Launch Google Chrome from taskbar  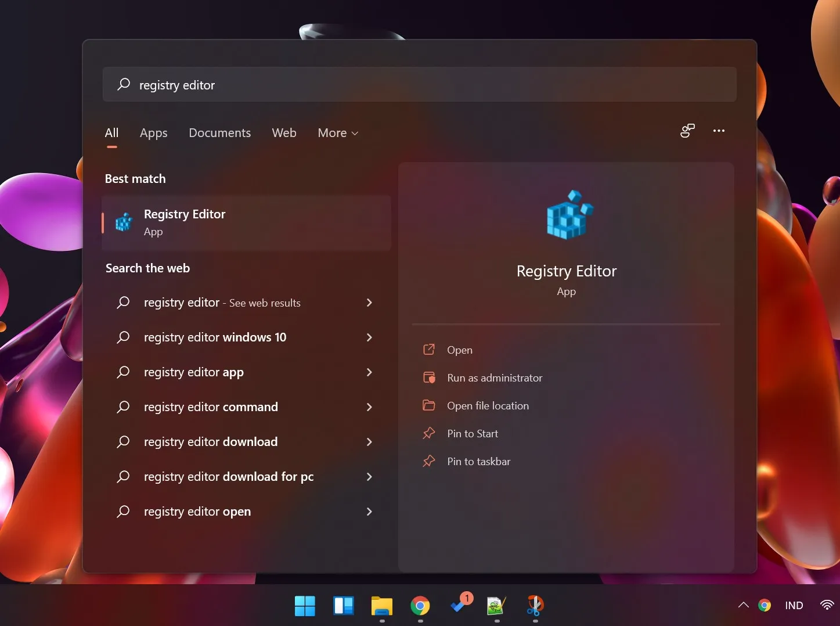(420, 606)
